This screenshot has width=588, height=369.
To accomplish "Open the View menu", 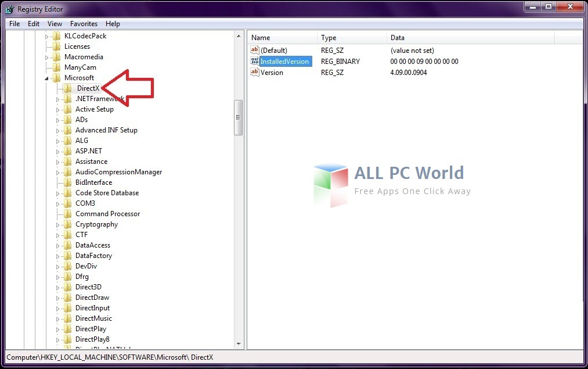I will 55,24.
